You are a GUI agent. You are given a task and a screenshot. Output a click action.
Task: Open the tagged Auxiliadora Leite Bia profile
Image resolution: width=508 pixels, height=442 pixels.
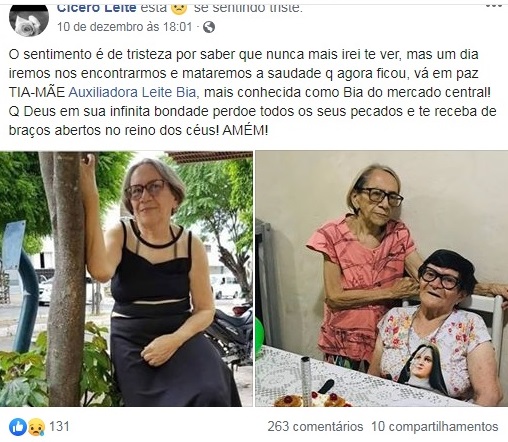pyautogui.click(x=133, y=92)
